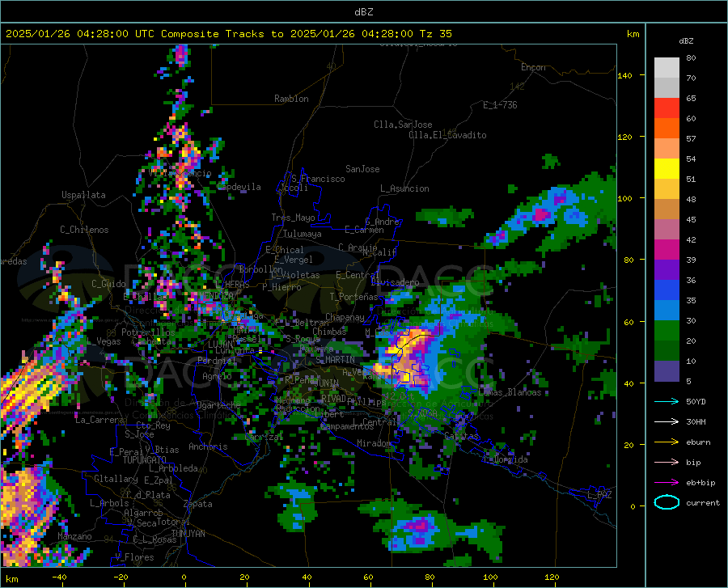Click the 'Capdevila' map label

click(x=239, y=187)
